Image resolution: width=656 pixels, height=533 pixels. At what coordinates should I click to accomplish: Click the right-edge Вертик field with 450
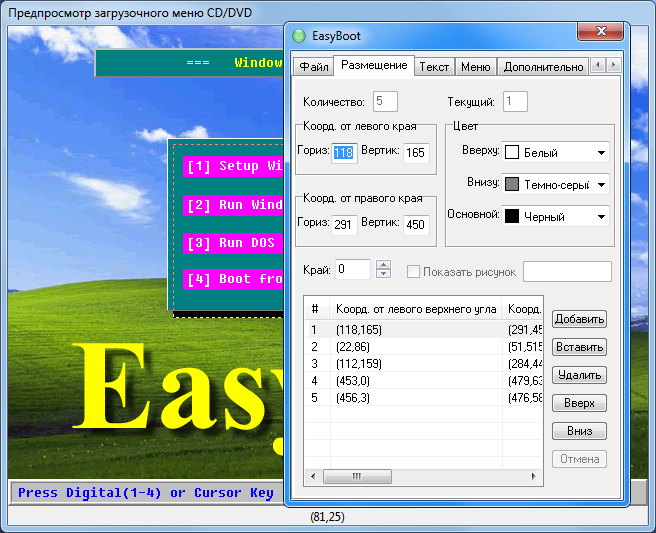[416, 225]
